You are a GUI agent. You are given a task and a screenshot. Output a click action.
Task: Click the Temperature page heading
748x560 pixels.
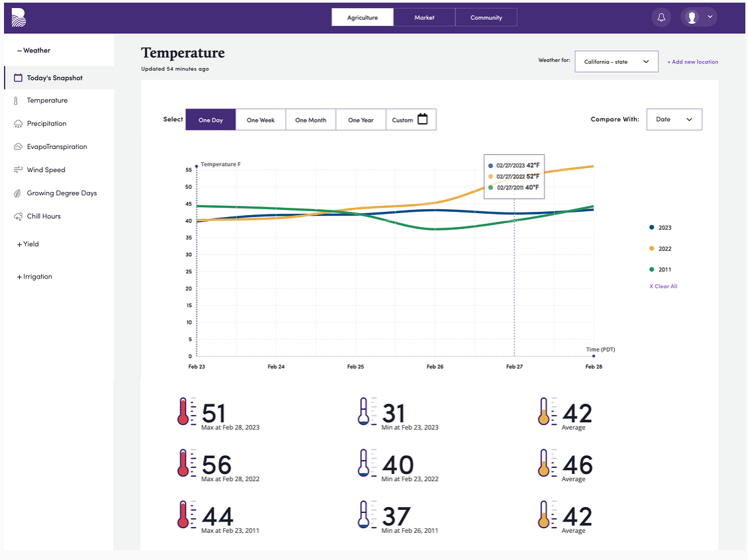click(x=183, y=52)
